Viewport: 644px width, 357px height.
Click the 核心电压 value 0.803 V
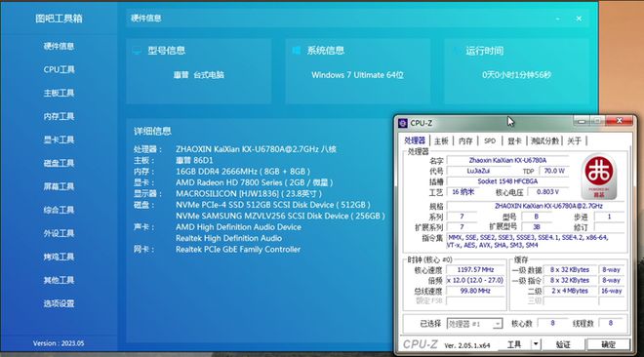tap(548, 192)
